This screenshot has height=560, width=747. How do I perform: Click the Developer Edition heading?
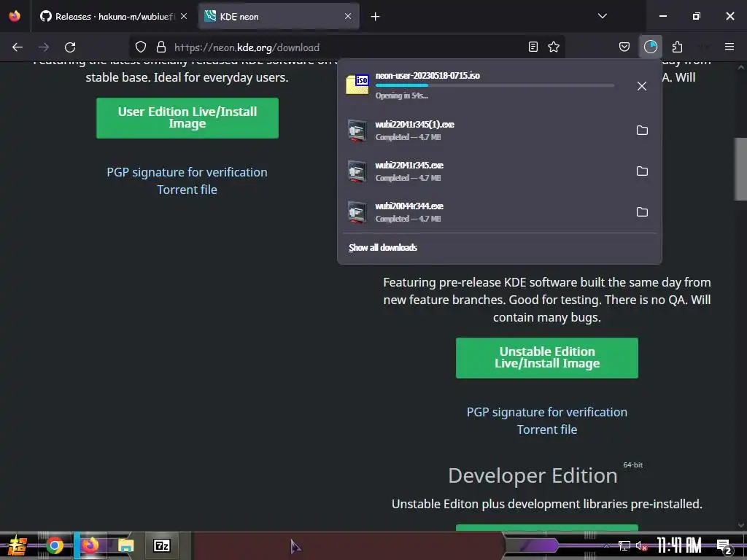coord(533,475)
